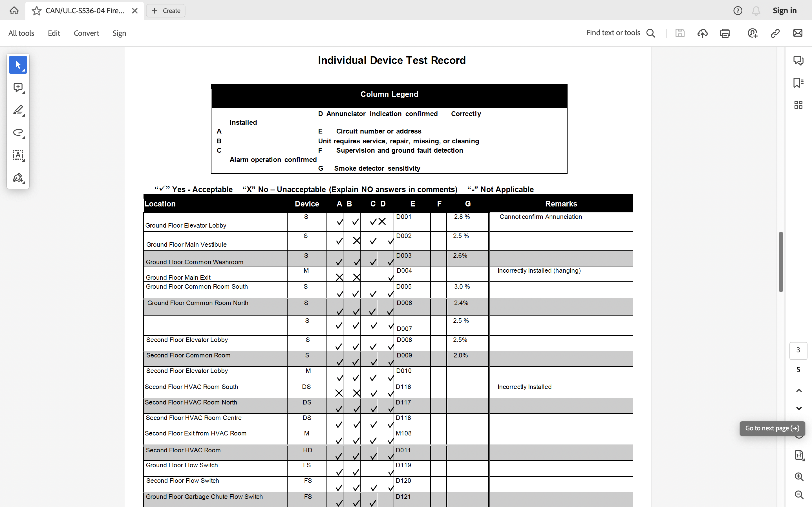Click the vertical document scrollbar thumb

coord(781,262)
